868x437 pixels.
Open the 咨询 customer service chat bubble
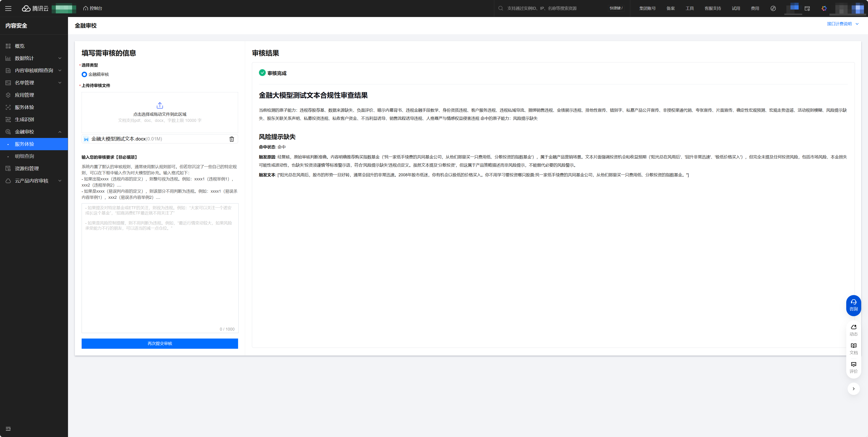click(853, 305)
